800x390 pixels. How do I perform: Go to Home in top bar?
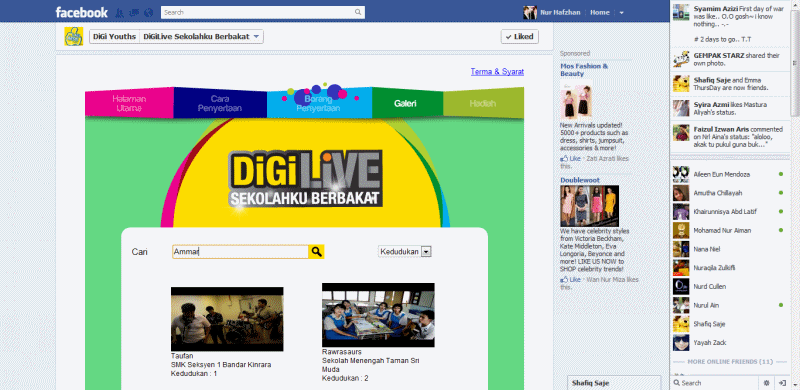tap(600, 13)
